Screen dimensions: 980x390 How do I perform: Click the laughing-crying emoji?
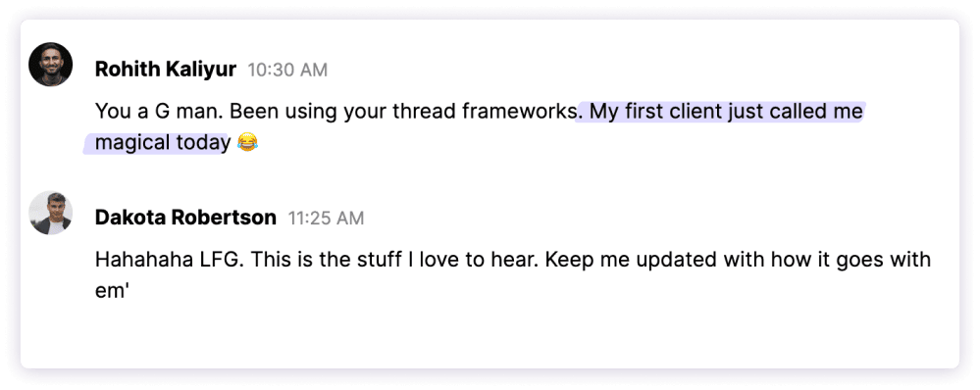point(247,143)
